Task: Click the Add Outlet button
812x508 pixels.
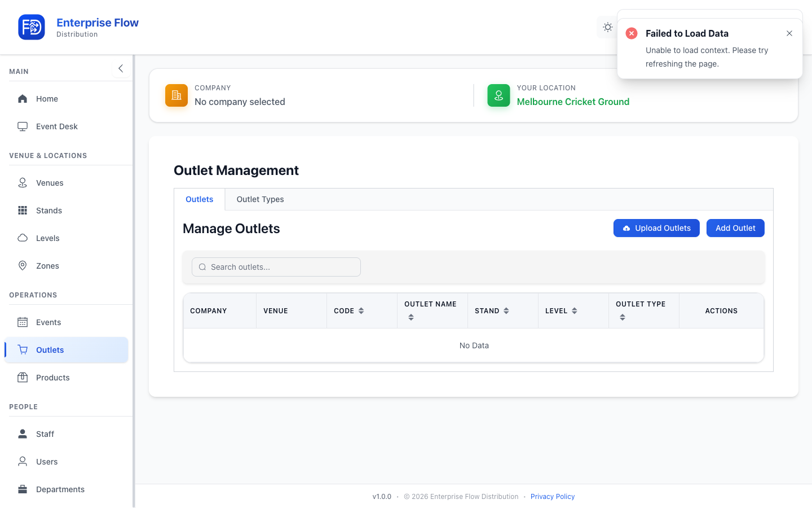Action: (x=735, y=228)
